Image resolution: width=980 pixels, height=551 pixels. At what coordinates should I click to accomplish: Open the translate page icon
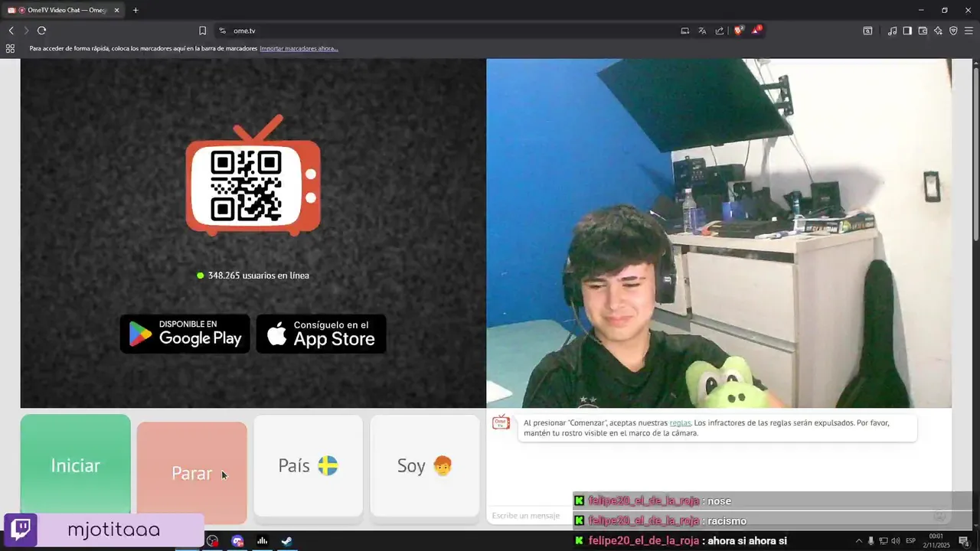702,31
